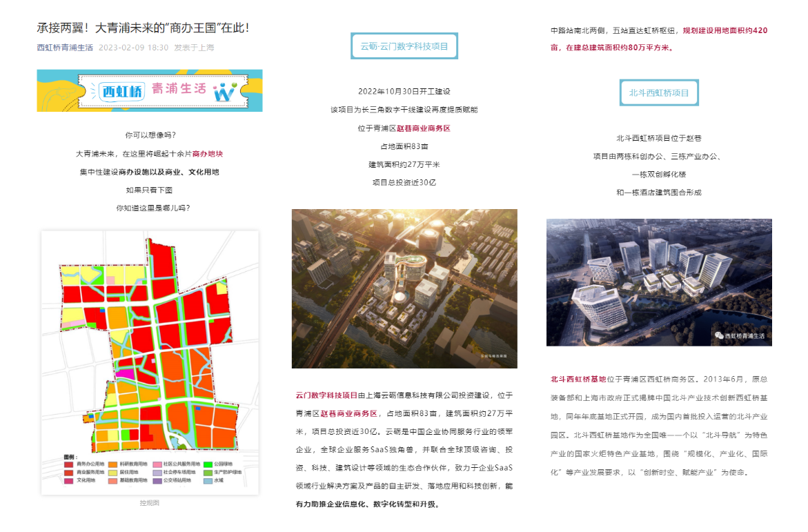
Task: Pick the 公园绿地 bright green legend swatch
Action: 208,464
